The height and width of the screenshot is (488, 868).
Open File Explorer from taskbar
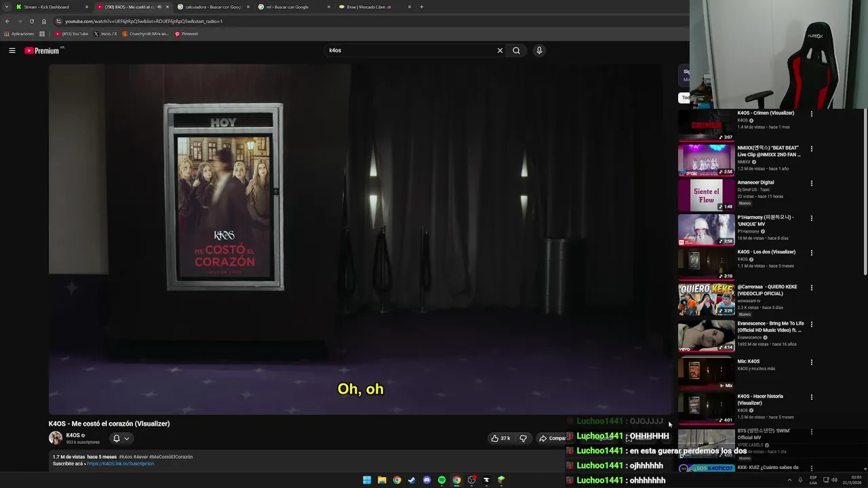click(382, 480)
